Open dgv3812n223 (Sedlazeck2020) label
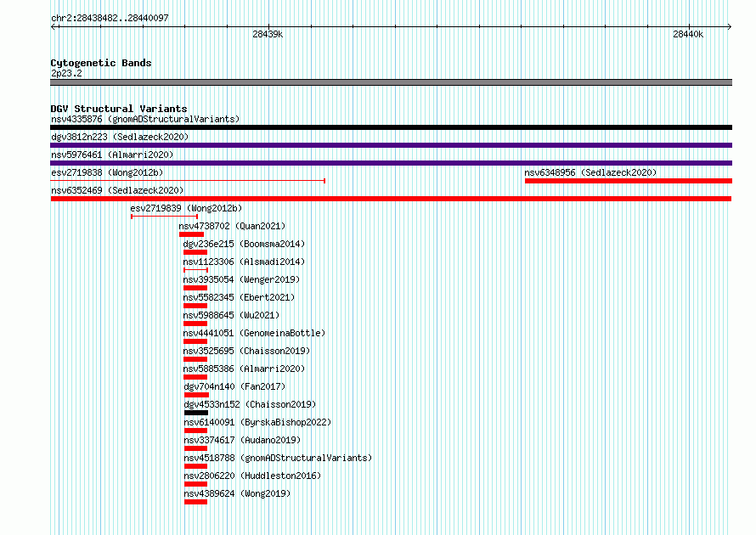Image resolution: width=756 pixels, height=535 pixels. point(120,137)
